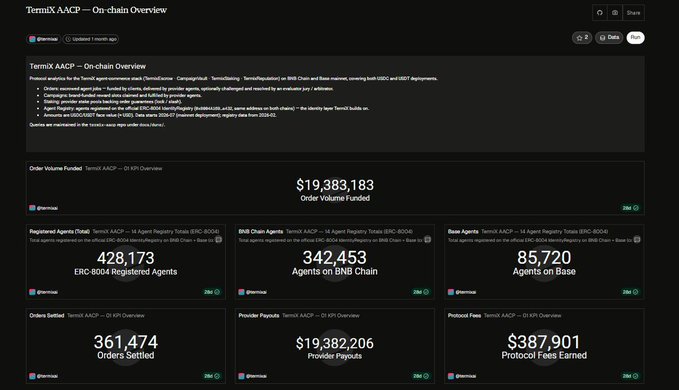This screenshot has width=679, height=390.
Task: Expand description icon in BNB Chain Agents card
Action: coord(427,239)
